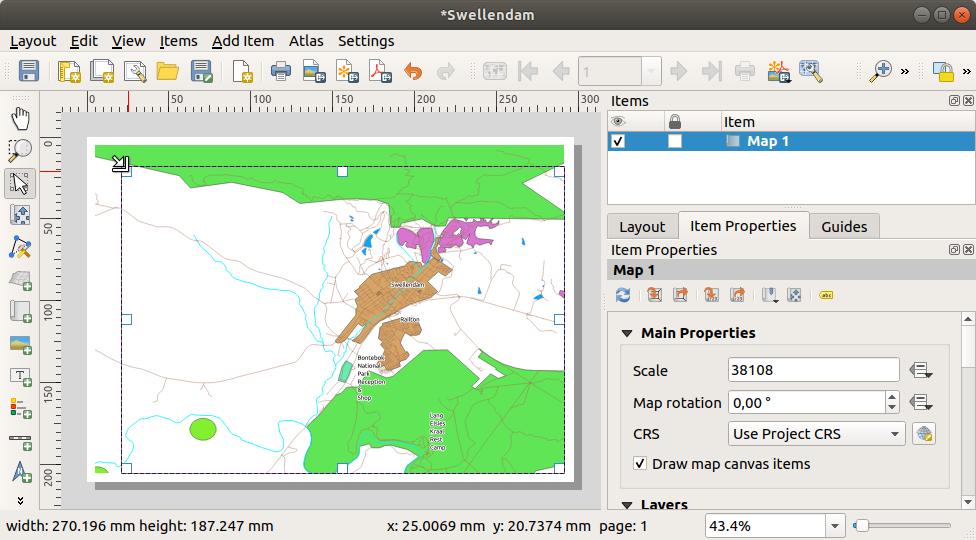Click the zoom slider in status bar
Image resolution: width=976 pixels, height=540 pixels.
(x=900, y=526)
